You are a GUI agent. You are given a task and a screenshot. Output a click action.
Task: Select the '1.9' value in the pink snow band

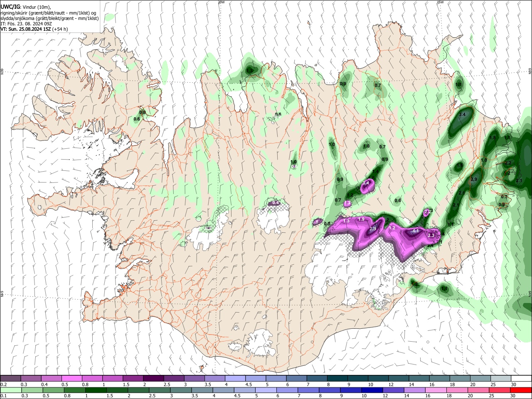(x=361, y=219)
